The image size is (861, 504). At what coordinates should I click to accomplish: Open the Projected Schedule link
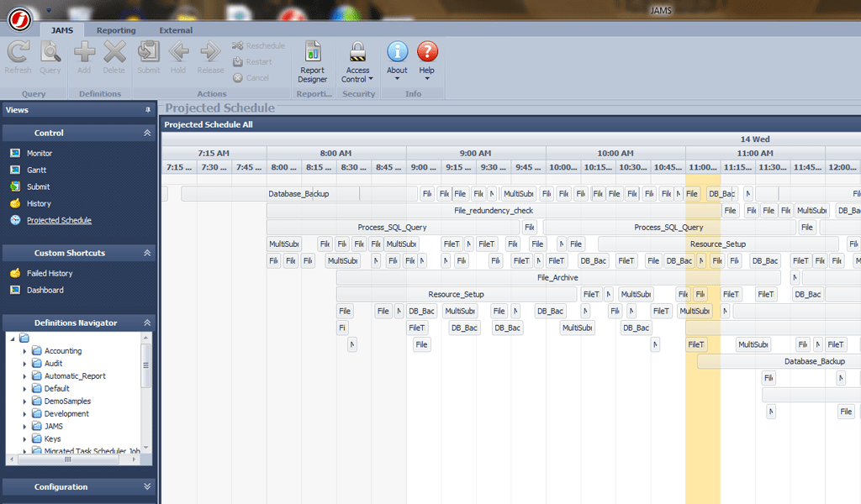[57, 220]
